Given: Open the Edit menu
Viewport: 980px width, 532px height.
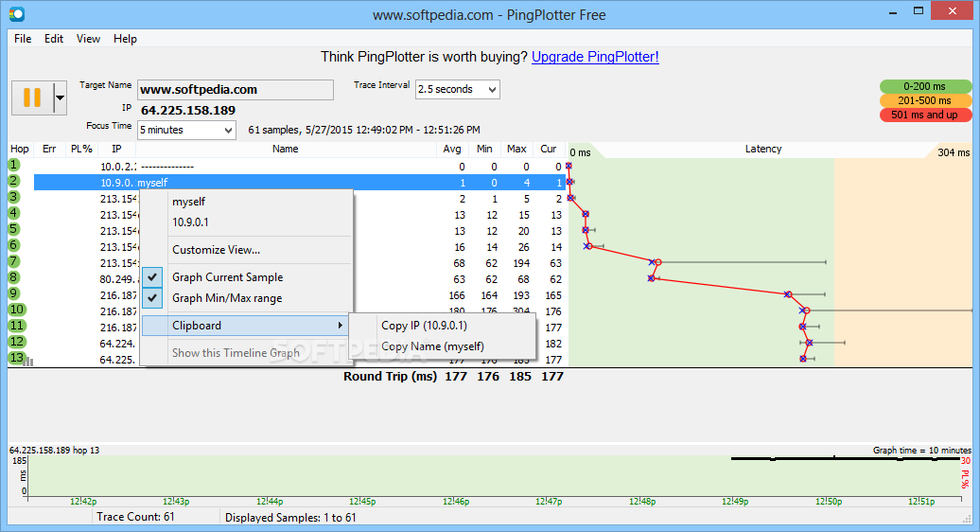Looking at the screenshot, I should (54, 39).
